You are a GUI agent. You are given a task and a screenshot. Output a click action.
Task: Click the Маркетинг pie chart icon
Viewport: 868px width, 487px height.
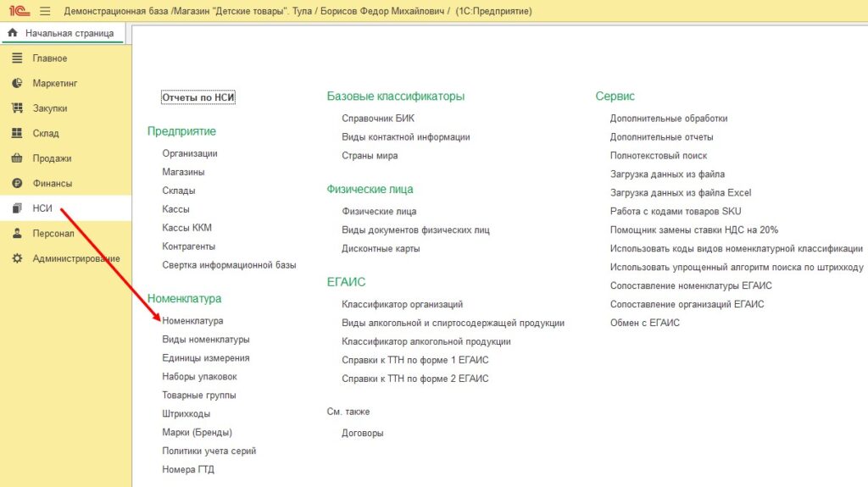(x=17, y=83)
